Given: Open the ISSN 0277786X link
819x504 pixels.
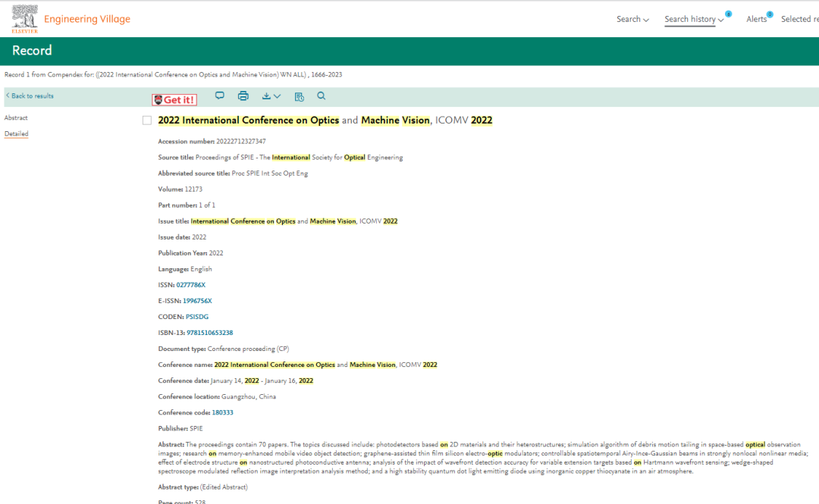Looking at the screenshot, I should click(x=190, y=285).
